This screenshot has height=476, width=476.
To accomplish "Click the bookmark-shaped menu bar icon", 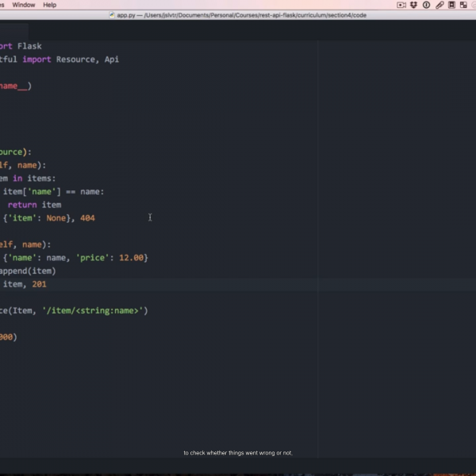I will click(451, 5).
